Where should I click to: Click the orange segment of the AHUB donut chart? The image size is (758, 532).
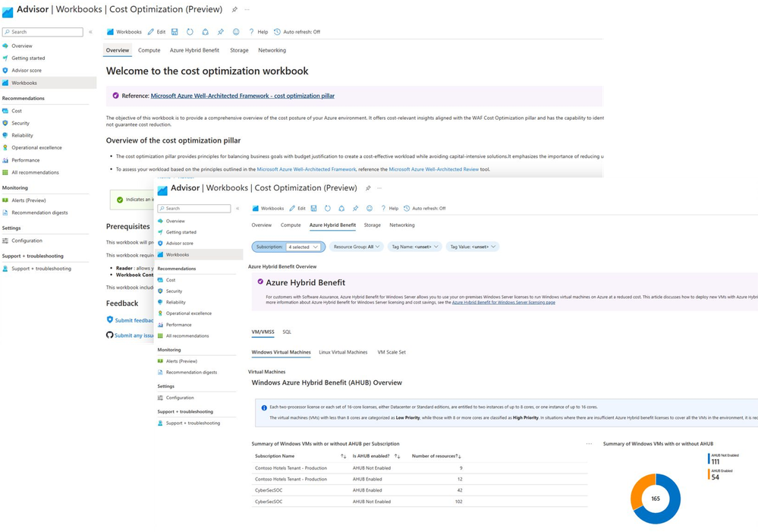point(639,487)
